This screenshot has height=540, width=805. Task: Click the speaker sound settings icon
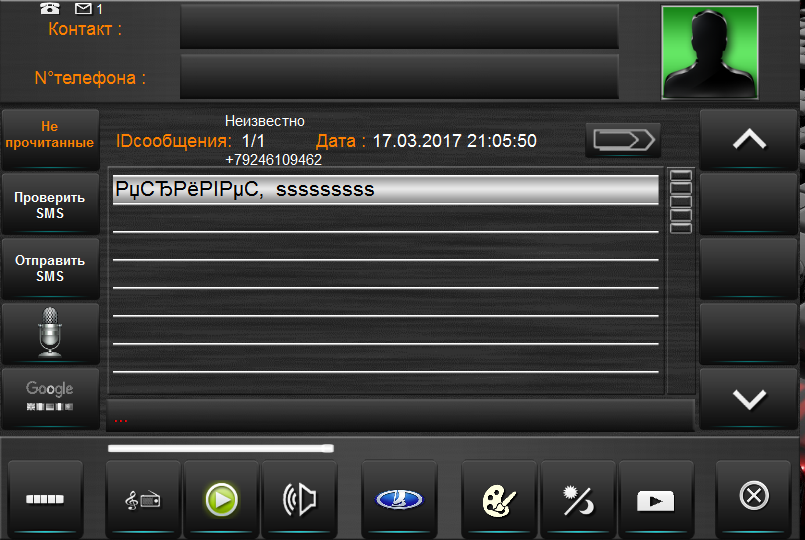pyautogui.click(x=299, y=499)
